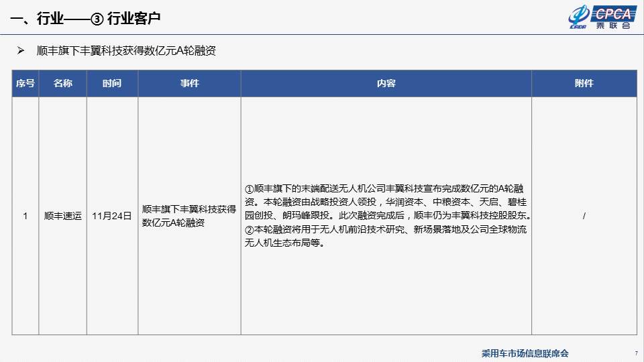Select the date cell '11月24日'
Viewport: 644px width, 362px height.
click(x=112, y=216)
